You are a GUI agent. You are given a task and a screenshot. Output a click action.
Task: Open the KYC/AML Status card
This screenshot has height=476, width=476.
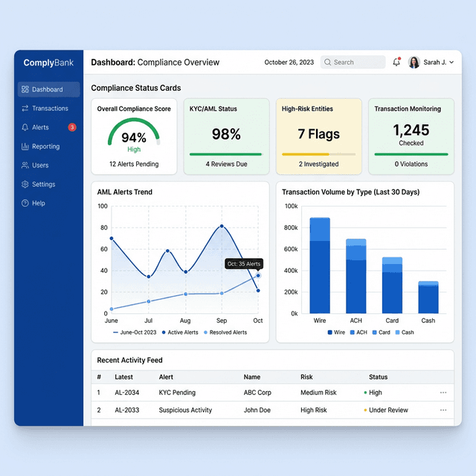click(x=226, y=136)
